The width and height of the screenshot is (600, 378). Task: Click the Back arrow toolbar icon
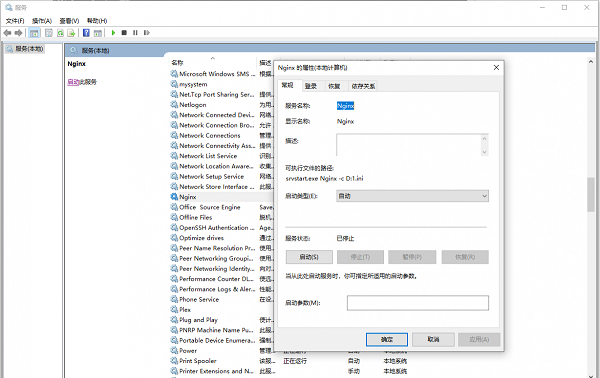click(x=7, y=33)
